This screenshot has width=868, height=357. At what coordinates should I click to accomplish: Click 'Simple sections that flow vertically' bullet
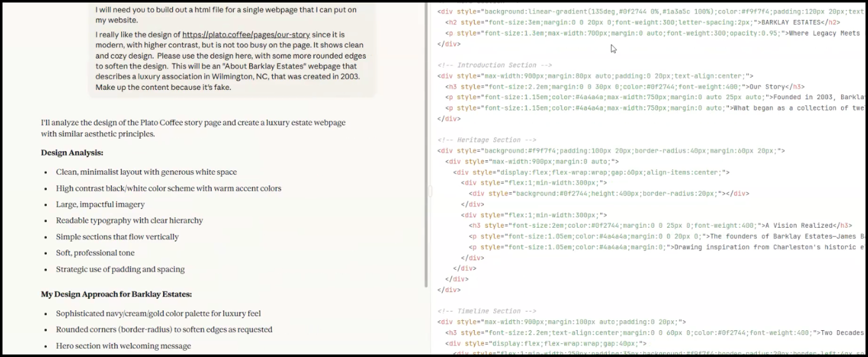117,237
